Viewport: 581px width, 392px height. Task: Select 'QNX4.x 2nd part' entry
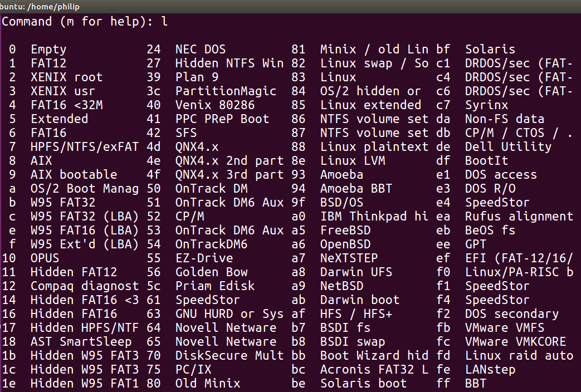point(230,161)
